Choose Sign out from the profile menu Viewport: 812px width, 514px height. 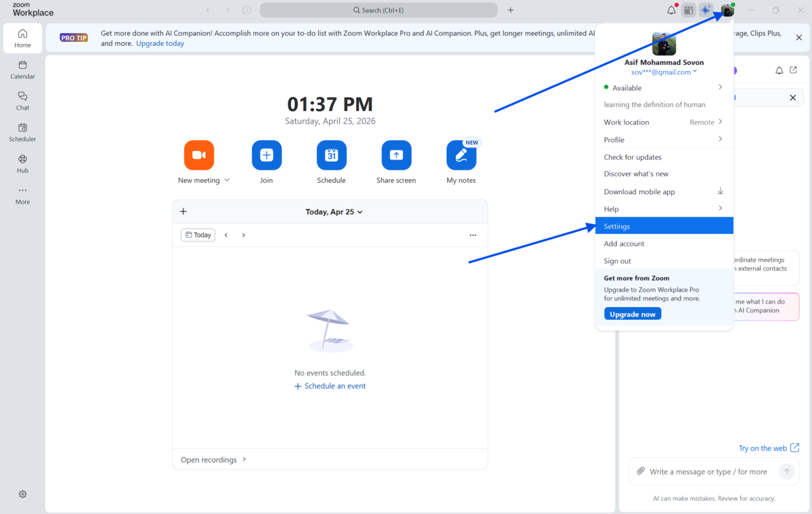coord(617,261)
